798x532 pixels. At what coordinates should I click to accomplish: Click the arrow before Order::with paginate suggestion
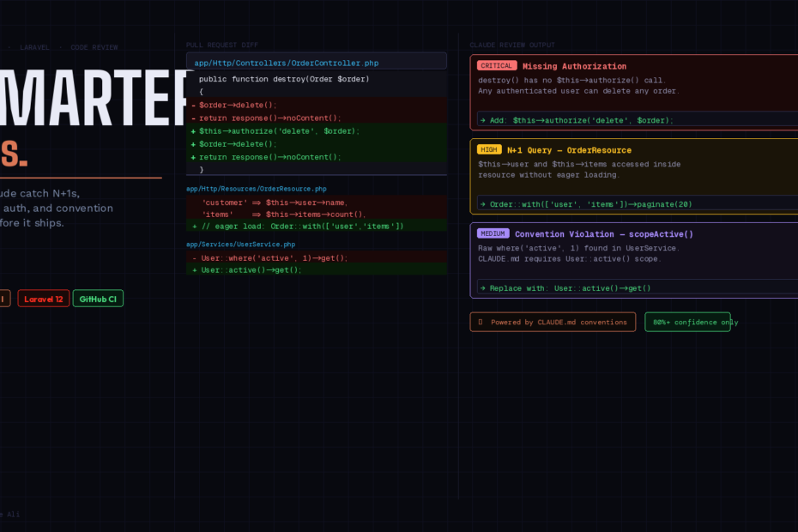[x=482, y=204]
